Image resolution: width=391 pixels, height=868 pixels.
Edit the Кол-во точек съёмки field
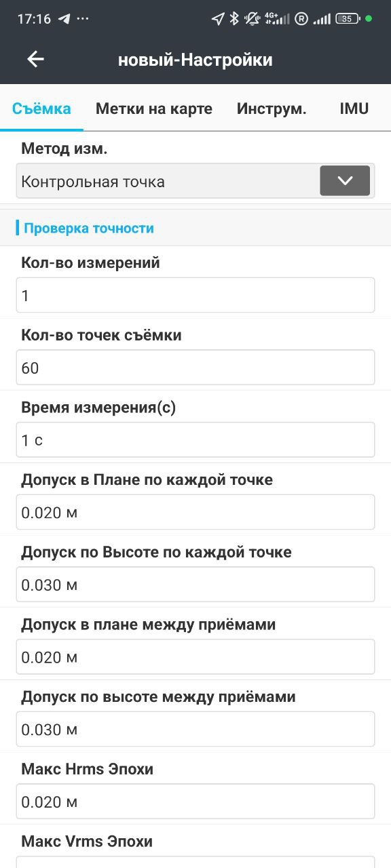point(195,368)
